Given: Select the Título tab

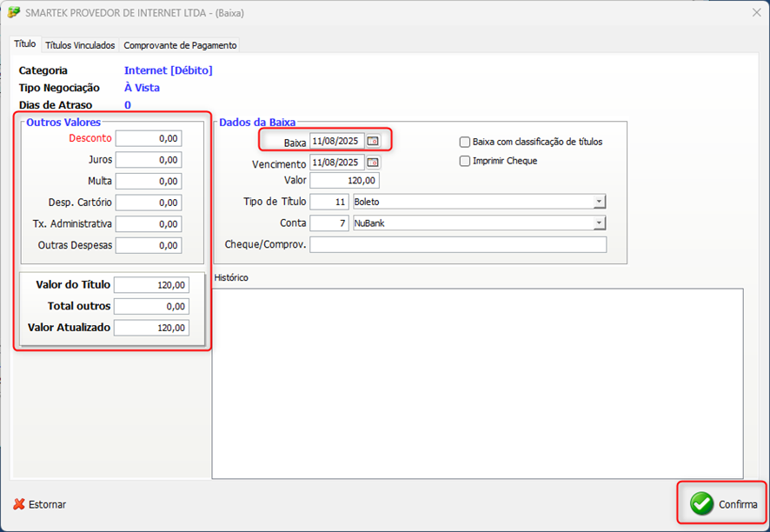Looking at the screenshot, I should [x=25, y=44].
